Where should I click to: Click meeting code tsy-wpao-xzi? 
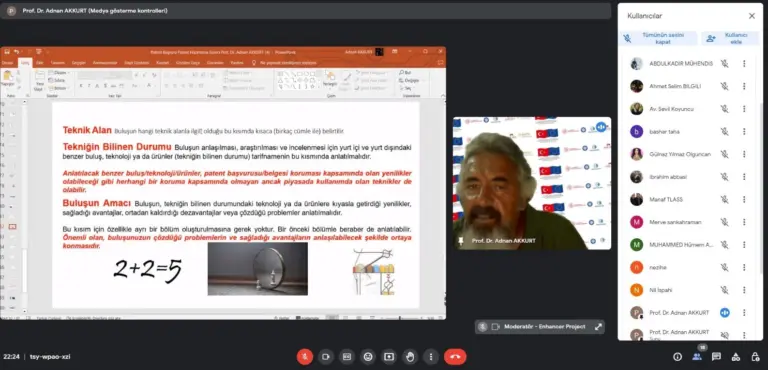[x=50, y=357]
